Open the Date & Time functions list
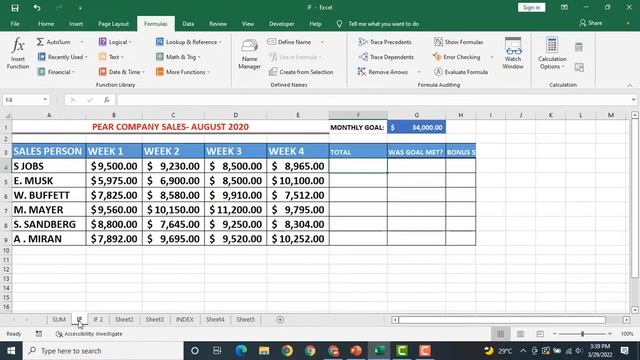Screen dimensions: 640x360 click(x=122, y=72)
